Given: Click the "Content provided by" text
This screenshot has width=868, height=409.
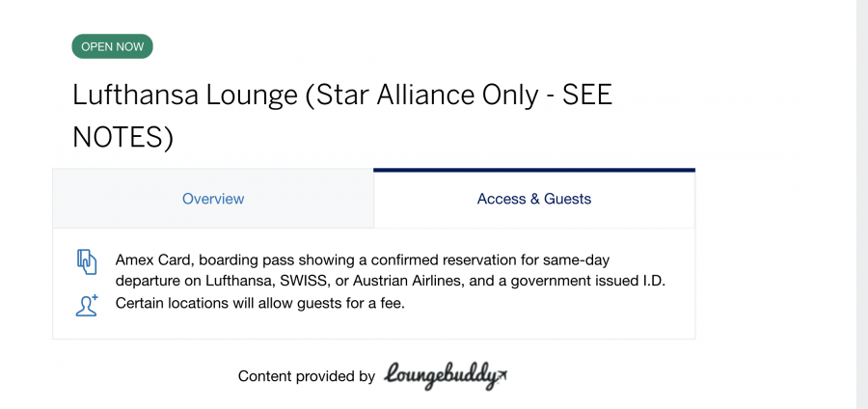Looking at the screenshot, I should 306,376.
